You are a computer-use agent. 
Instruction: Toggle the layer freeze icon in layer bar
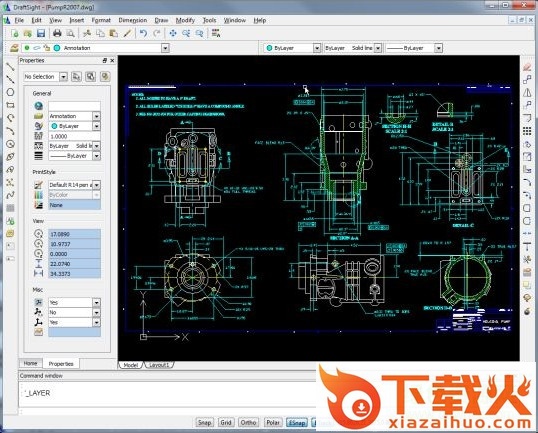(x=37, y=48)
